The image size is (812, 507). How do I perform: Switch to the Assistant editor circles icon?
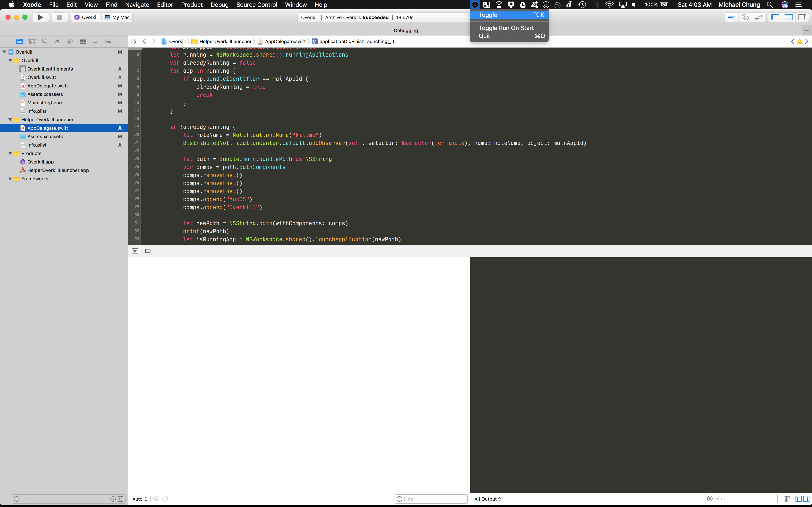(x=745, y=17)
